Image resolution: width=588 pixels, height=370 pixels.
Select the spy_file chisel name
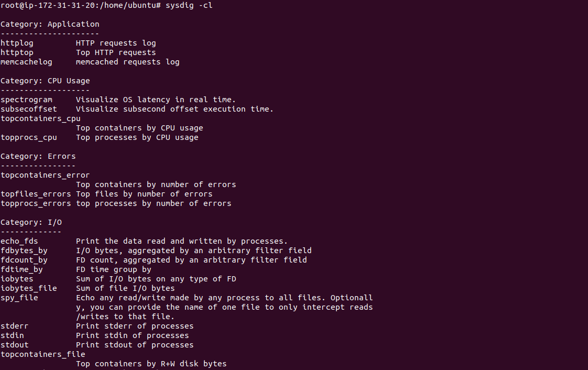[x=19, y=298]
